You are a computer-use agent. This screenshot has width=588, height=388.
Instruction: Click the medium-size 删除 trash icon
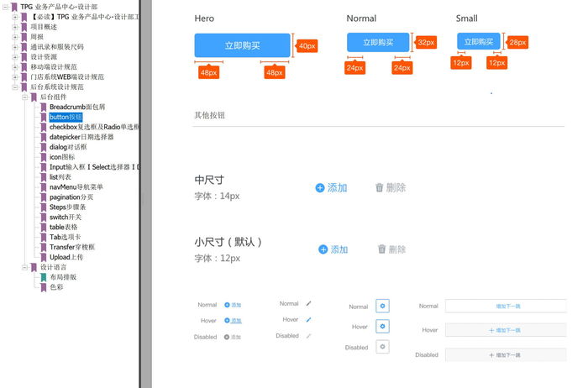click(380, 188)
